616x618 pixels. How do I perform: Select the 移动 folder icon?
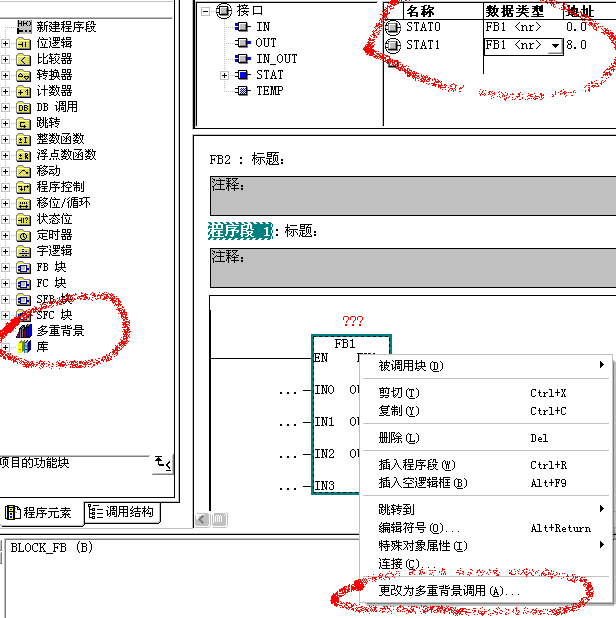click(x=24, y=171)
